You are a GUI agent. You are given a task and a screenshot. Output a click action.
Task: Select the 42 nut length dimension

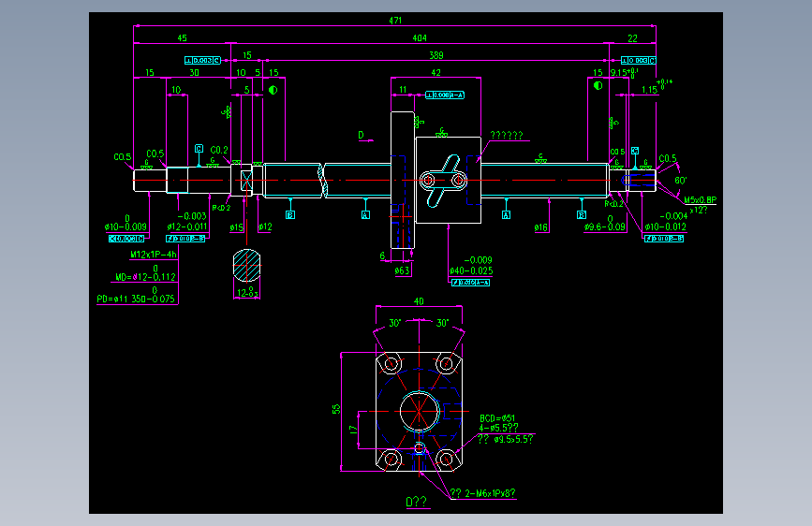click(x=436, y=72)
